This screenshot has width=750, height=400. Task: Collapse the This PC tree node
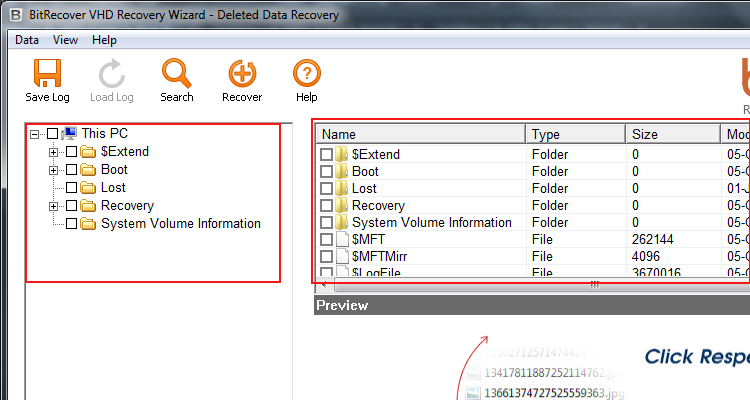[34, 134]
